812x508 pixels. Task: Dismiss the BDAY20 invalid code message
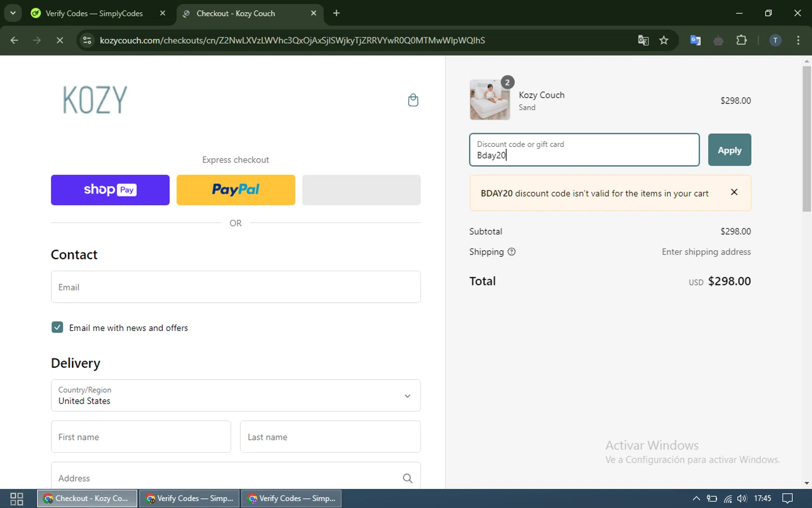pos(734,192)
